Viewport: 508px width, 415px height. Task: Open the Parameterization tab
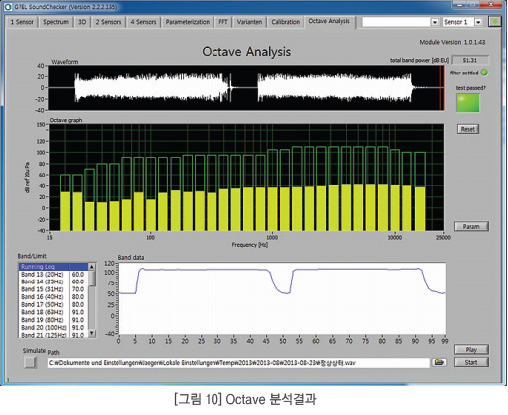click(188, 22)
